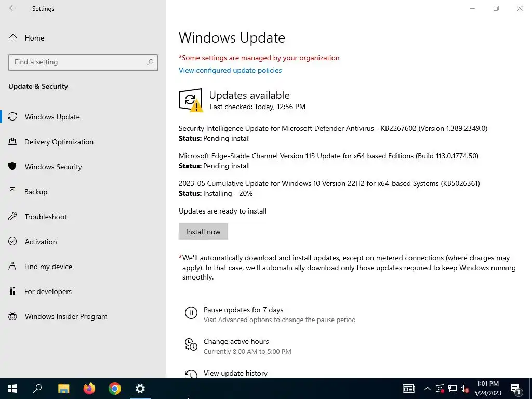This screenshot has height=399, width=532.
Task: Click the search magnifier in Find a setting
Action: pyautogui.click(x=150, y=62)
